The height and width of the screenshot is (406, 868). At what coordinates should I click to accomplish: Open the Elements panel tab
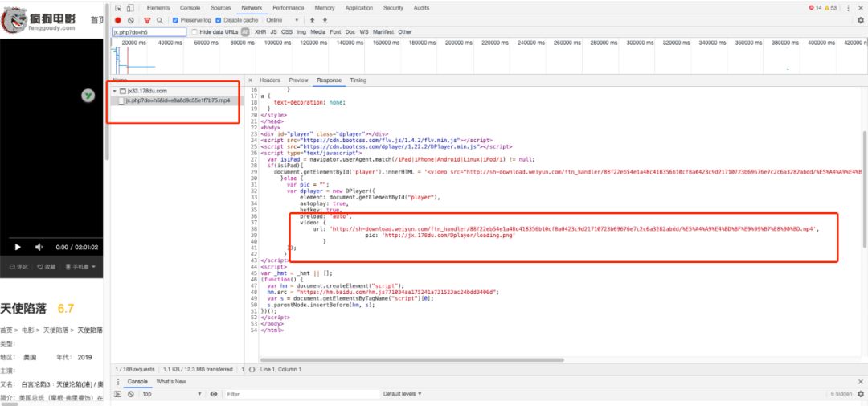[158, 8]
